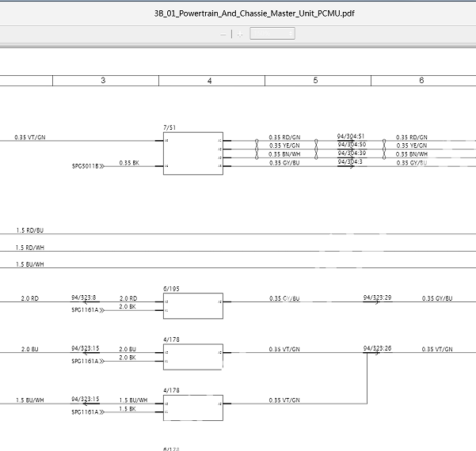
Task: Click wire label 1.5 BK
Action: pyautogui.click(x=128, y=409)
